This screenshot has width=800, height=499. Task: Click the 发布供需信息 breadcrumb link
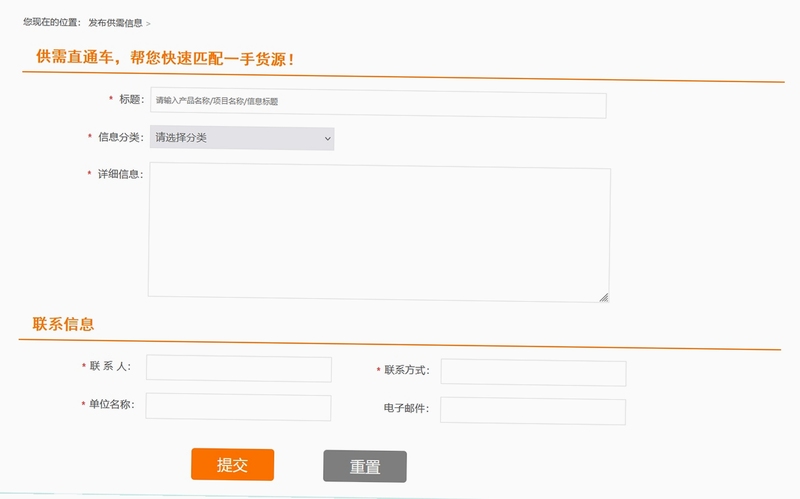(x=115, y=23)
